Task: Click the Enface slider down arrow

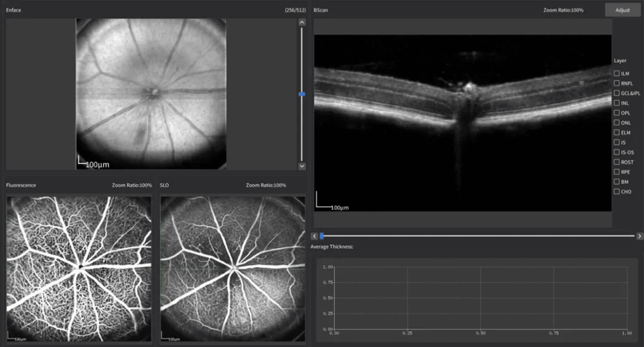Action: click(x=302, y=166)
